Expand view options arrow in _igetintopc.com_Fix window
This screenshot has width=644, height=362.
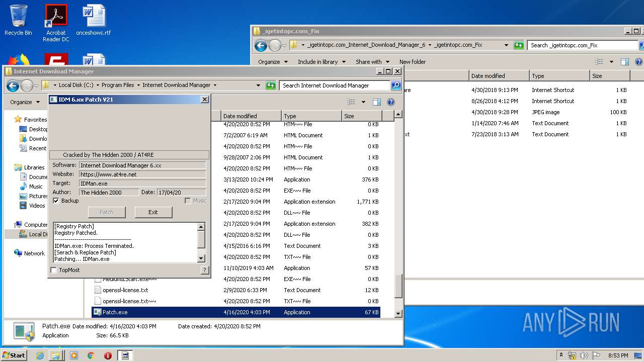click(611, 62)
